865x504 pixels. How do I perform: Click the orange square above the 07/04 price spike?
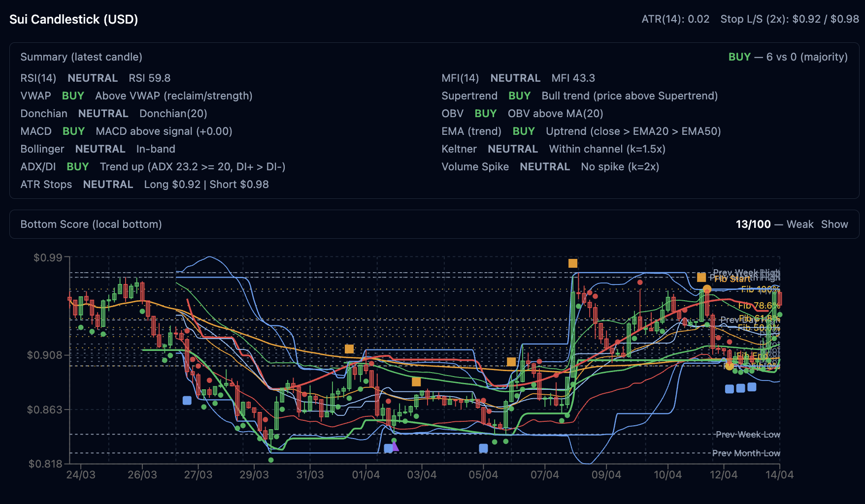coord(572,263)
